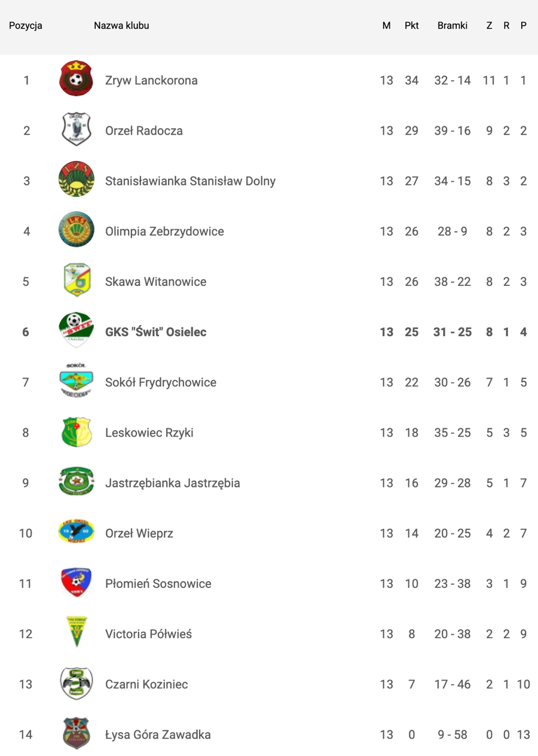Click the Zryw Lanckorona club crest

77,80
